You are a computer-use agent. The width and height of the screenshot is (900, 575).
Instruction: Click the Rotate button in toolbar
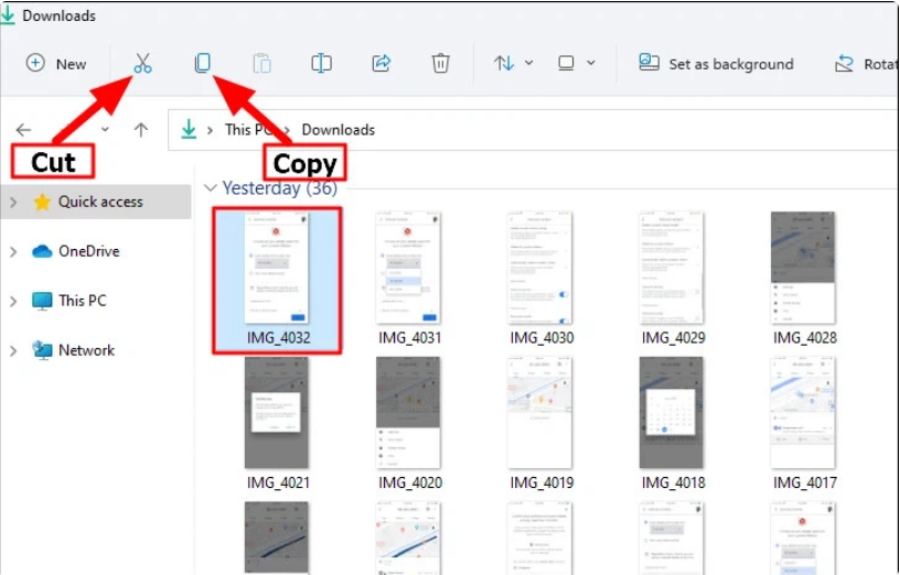[x=866, y=64]
